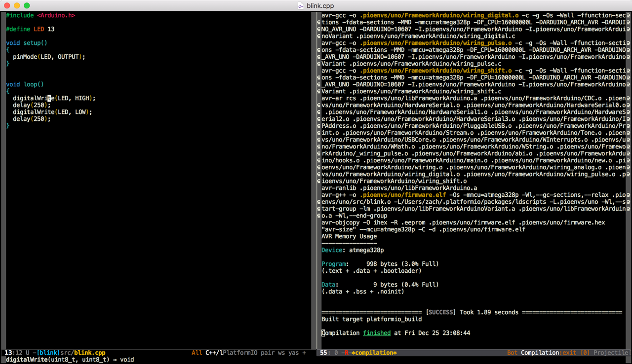Click the line-wrap fringe indicator on first compilation line
The image size is (632, 364).
pos(628,15)
